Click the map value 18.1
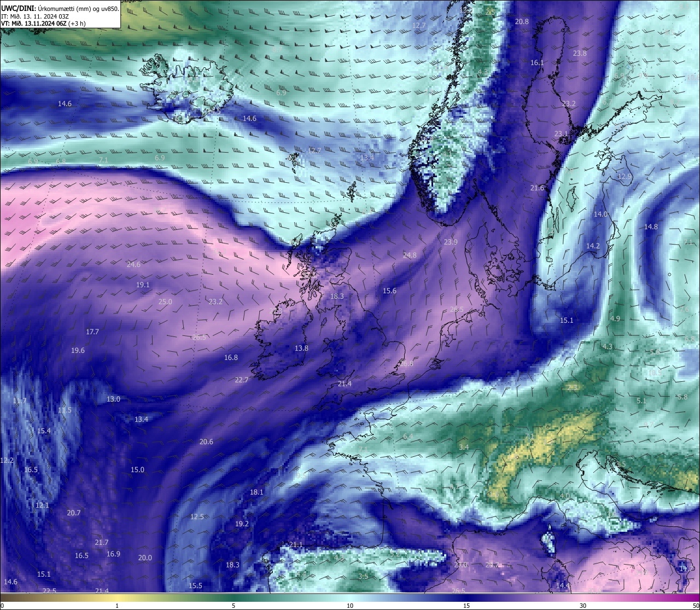The width and height of the screenshot is (700, 610). 256,492
